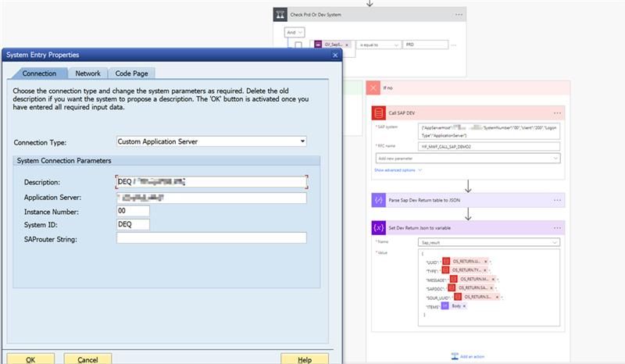The height and width of the screenshot is (364, 625).
Task: Switch to the Network tab
Action: pos(87,73)
